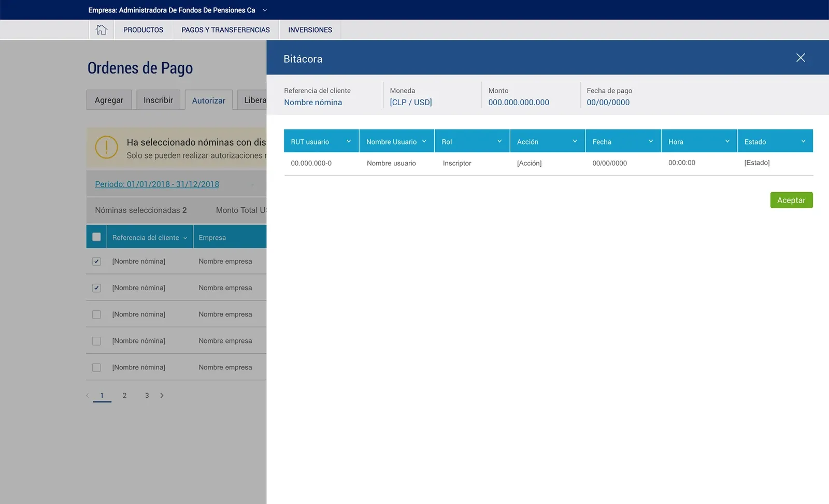The image size is (829, 504).
Task: Go to page 3 in pagination
Action: [x=147, y=395]
